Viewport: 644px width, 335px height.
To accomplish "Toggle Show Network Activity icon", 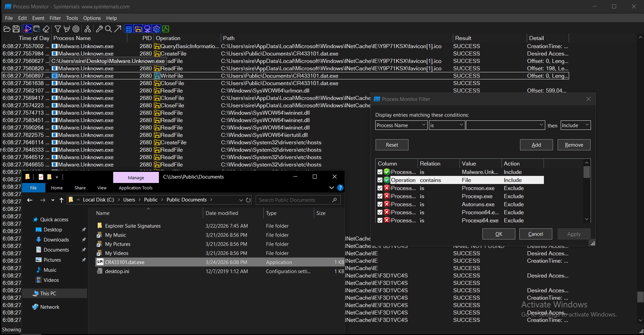I will [x=147, y=29].
